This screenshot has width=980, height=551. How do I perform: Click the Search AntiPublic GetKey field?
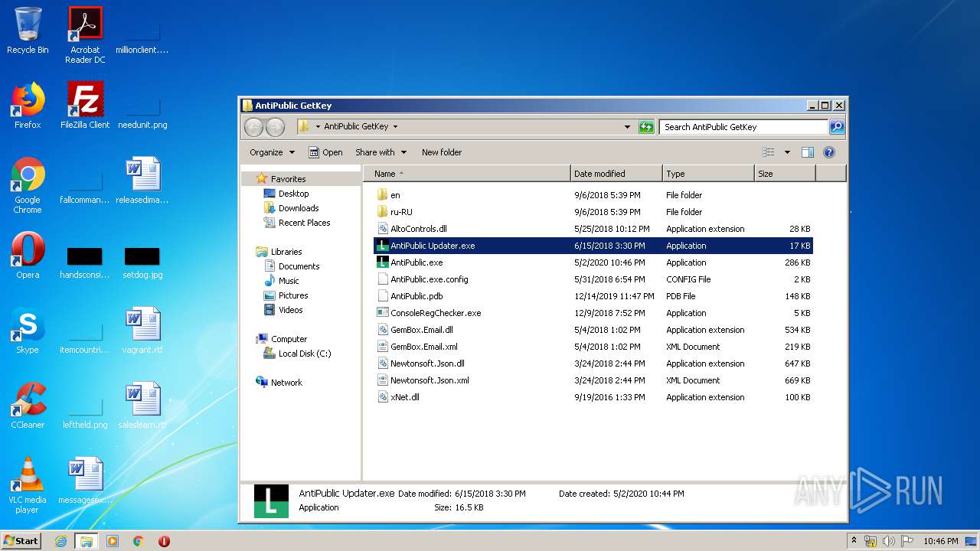pos(743,127)
